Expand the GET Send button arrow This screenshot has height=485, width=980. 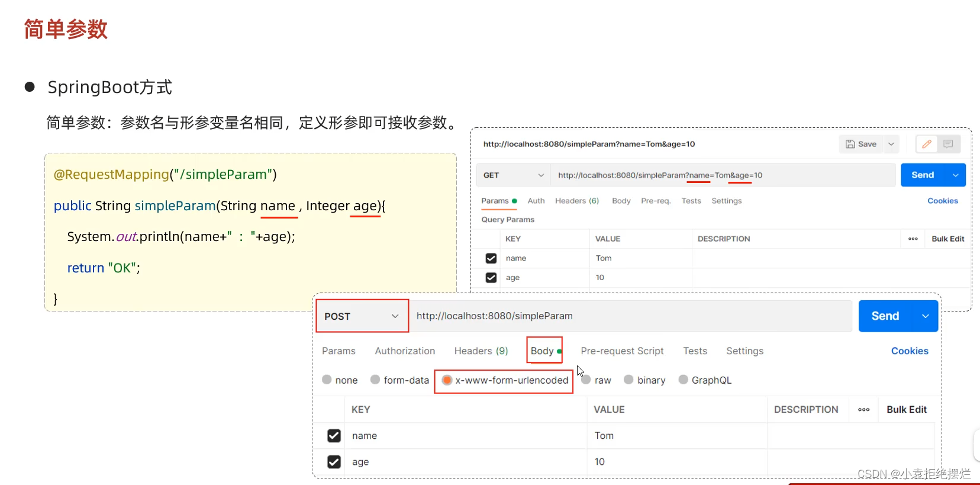point(955,175)
